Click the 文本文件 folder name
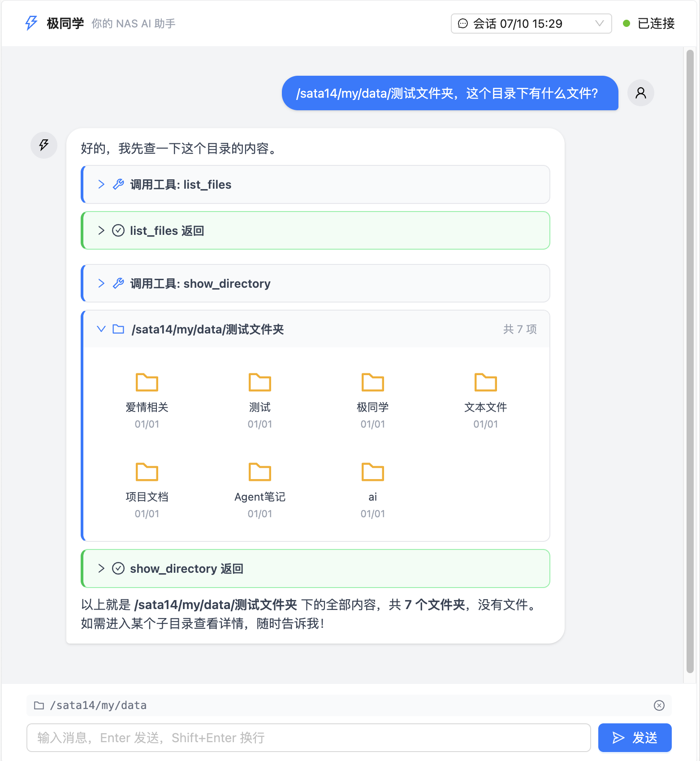The height and width of the screenshot is (761, 700). (486, 407)
